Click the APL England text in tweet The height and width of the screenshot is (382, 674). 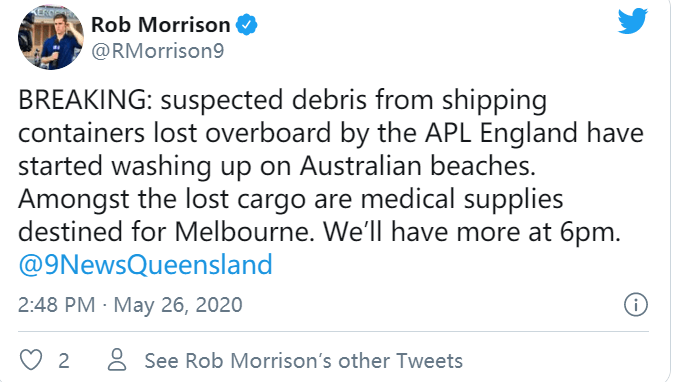[x=502, y=133]
